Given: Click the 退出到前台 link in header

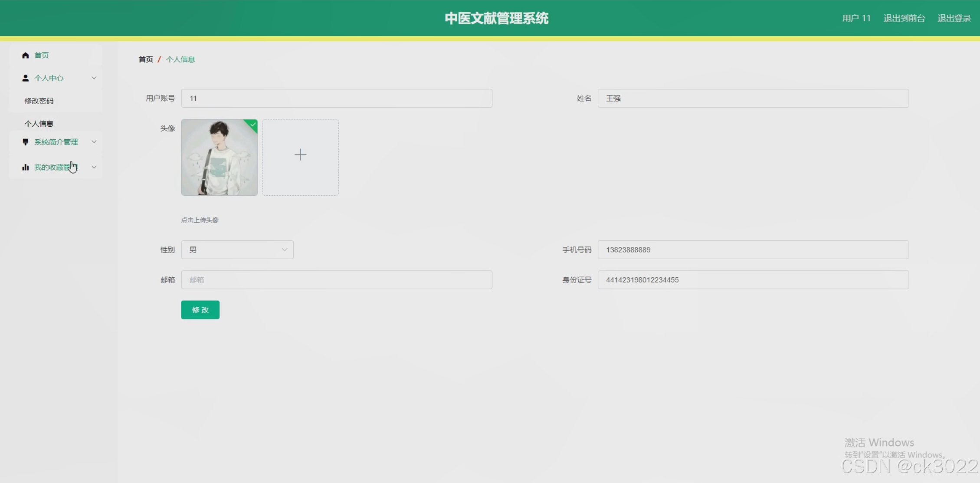Looking at the screenshot, I should coord(904,18).
